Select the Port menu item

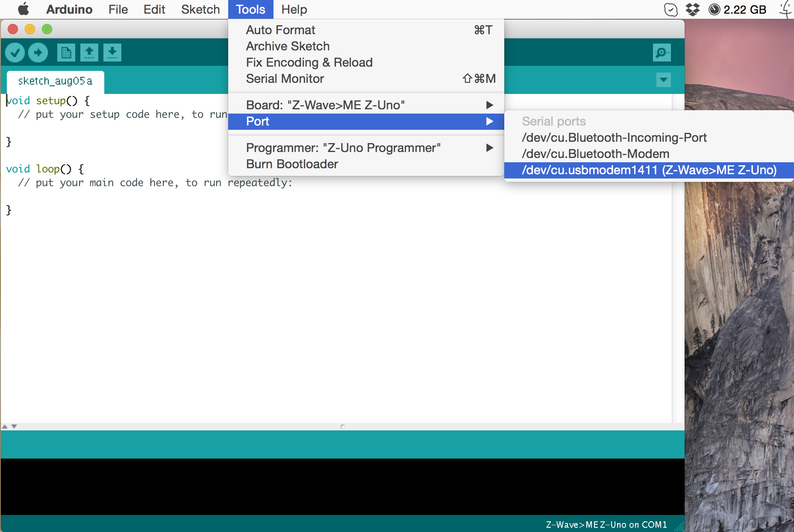click(x=366, y=121)
